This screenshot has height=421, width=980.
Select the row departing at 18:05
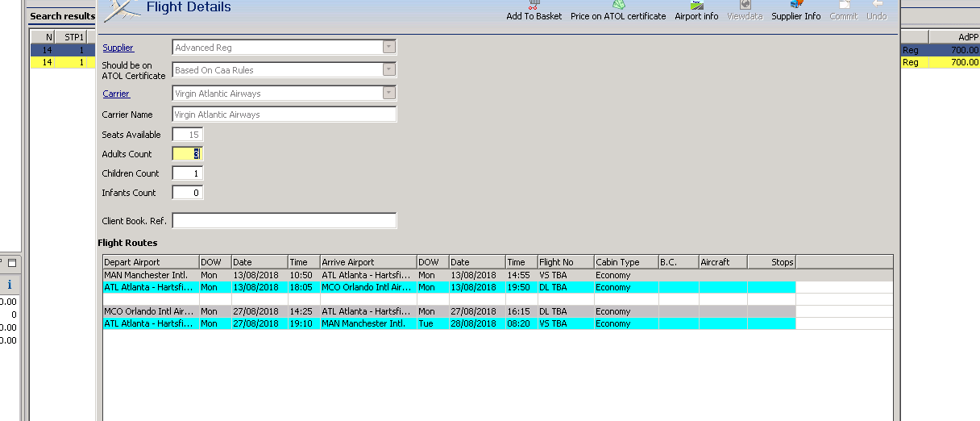pyautogui.click(x=449, y=287)
